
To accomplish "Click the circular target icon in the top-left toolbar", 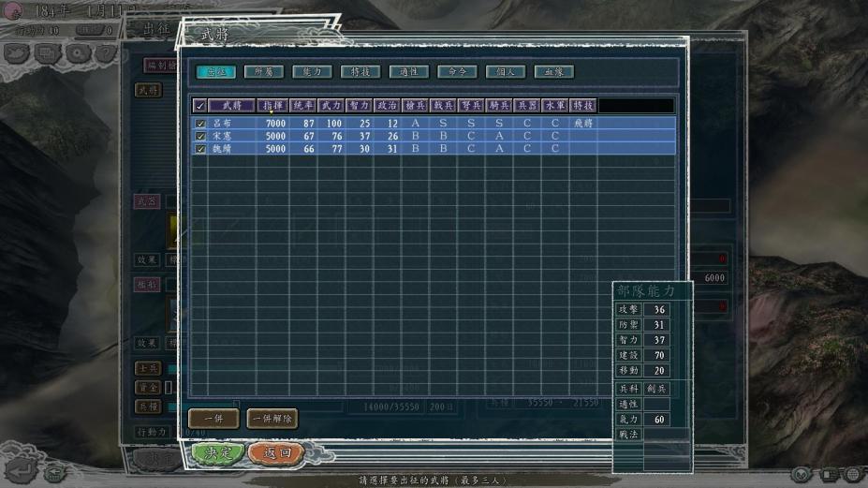I will coord(78,53).
